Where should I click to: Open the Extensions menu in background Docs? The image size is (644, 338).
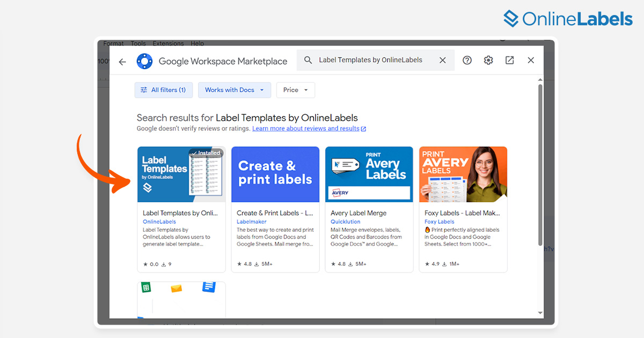(x=168, y=43)
